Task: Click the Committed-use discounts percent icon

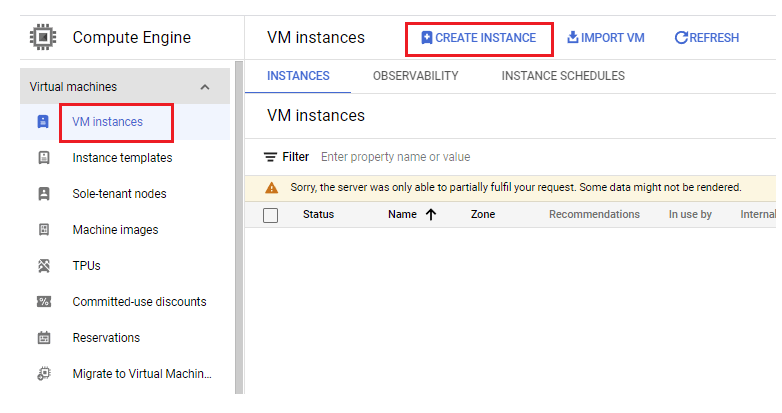Action: tap(44, 302)
